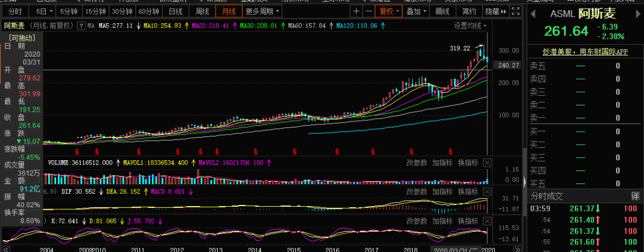
Task: Toggle 画线 drawing mode
Action: 442,11
